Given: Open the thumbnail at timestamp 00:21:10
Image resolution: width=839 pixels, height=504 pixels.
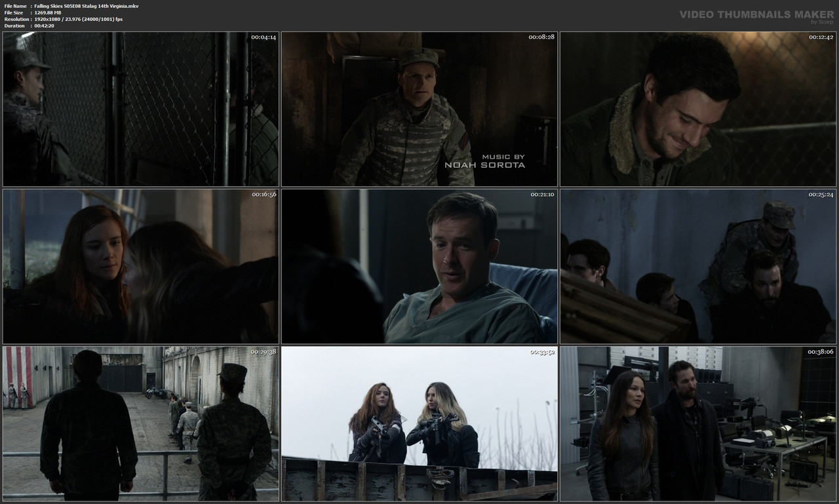Looking at the screenshot, I should pos(419,266).
